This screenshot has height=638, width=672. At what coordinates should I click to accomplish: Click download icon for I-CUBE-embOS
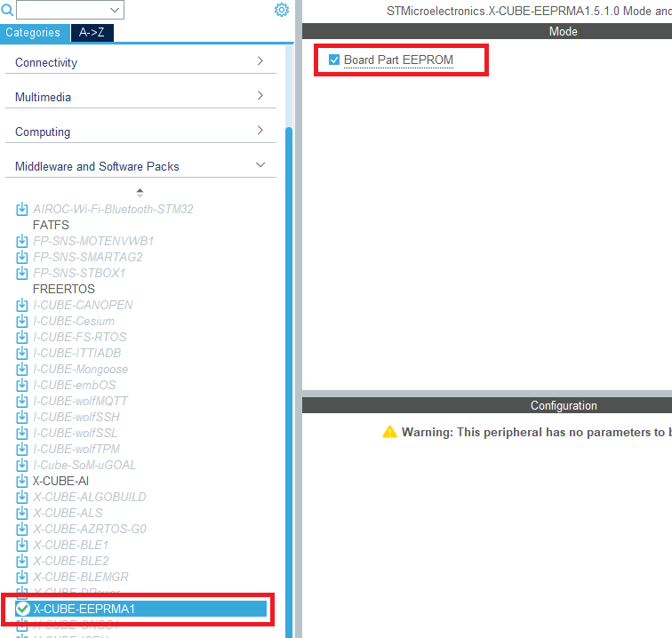(x=22, y=386)
